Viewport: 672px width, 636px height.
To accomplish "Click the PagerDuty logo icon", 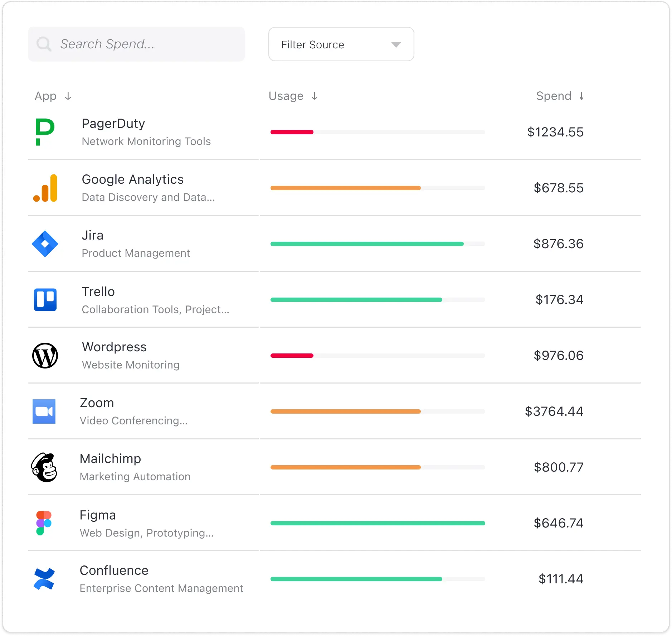I will (45, 132).
